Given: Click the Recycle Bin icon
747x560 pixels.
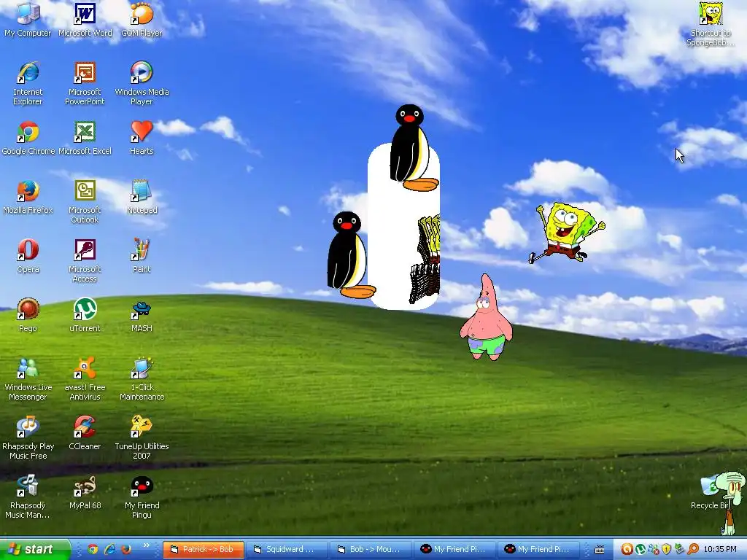Looking at the screenshot, I should 710,492.
